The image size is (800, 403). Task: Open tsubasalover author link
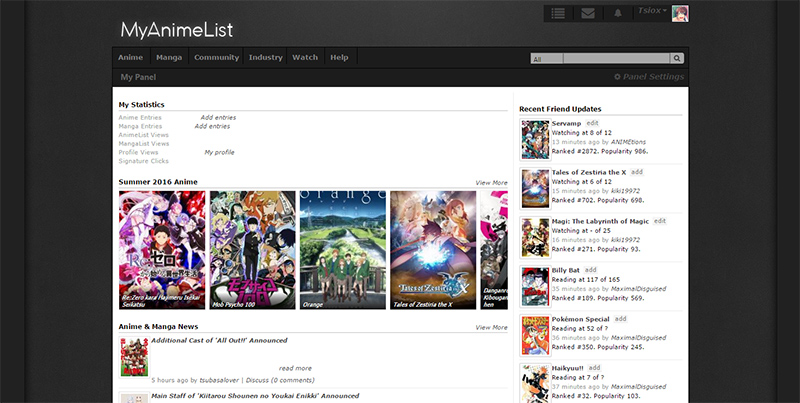(219, 381)
